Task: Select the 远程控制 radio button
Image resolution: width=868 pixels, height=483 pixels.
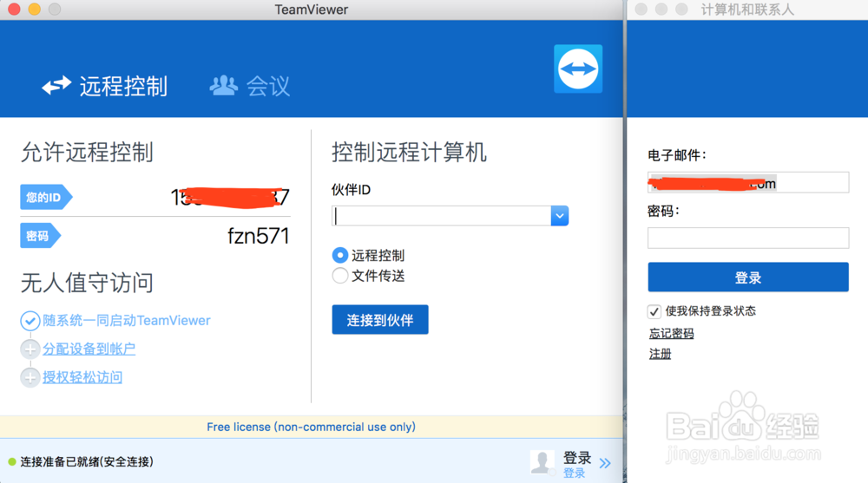Action: (340, 255)
